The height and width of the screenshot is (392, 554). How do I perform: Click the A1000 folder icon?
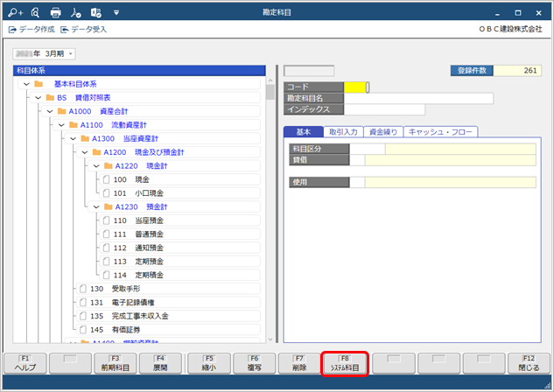click(62, 111)
